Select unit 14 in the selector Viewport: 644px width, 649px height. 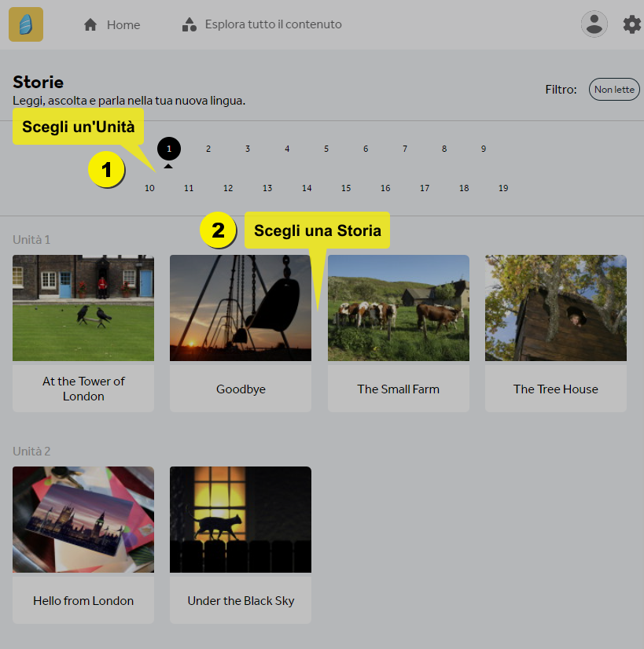click(307, 188)
